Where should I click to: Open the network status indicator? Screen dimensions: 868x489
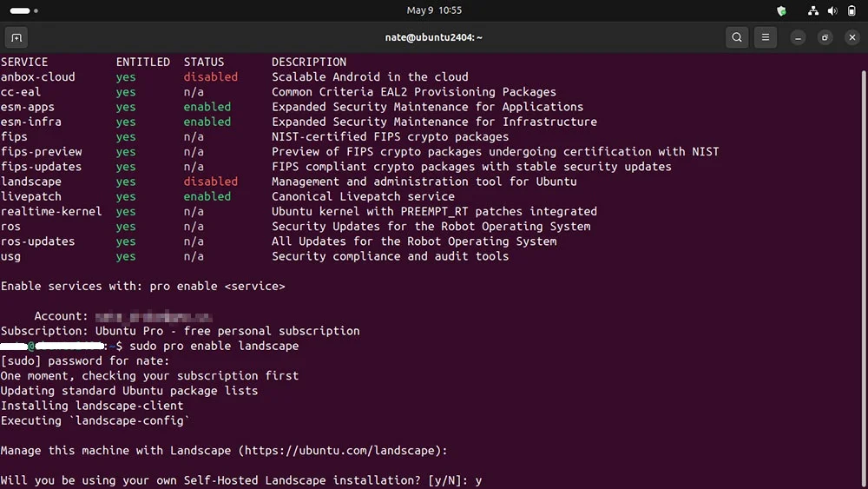pos(812,10)
